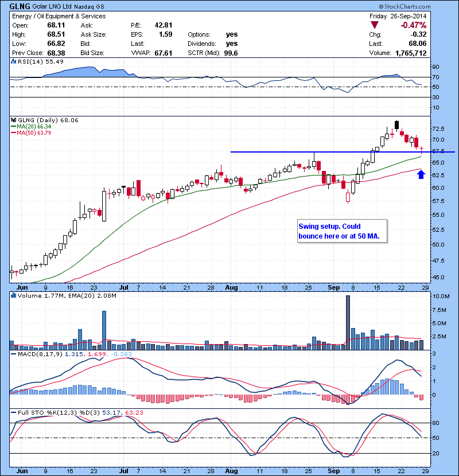459x476 pixels.
Task: Click the Open value 68.11
Action: point(56,25)
